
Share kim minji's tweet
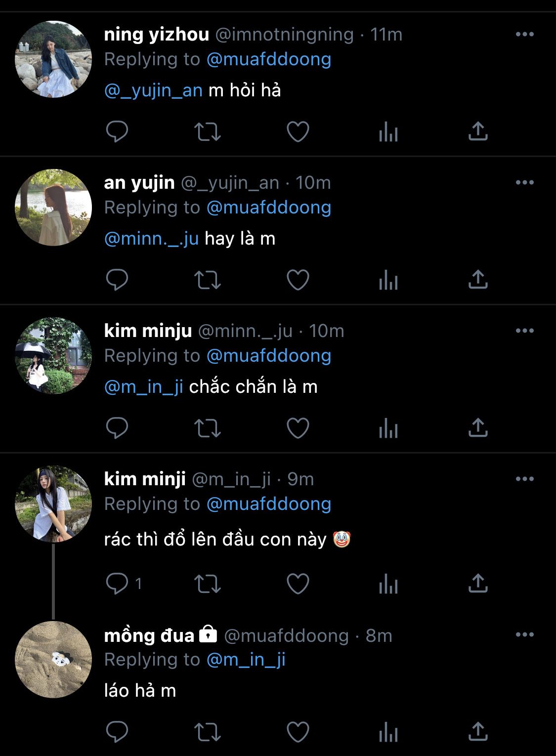pyautogui.click(x=477, y=584)
